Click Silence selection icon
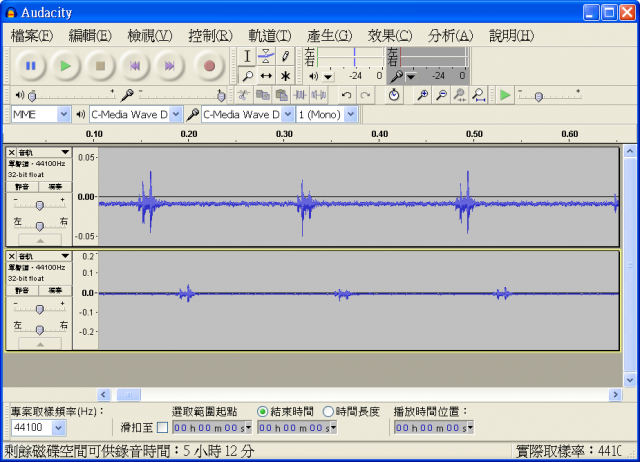Image resolution: width=640 pixels, height=462 pixels. tap(319, 96)
